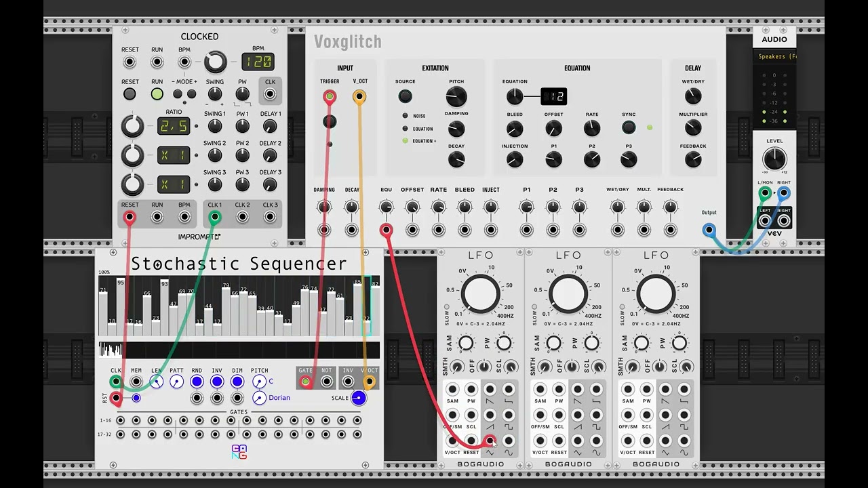Screen dimensions: 868x488
Task: Click the 120 BPM display on Clocked
Action: pyautogui.click(x=258, y=62)
